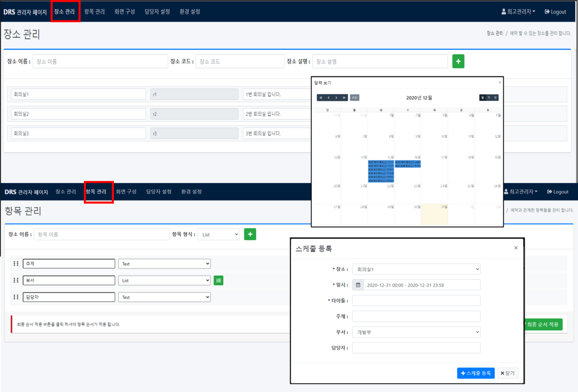This screenshot has width=578, height=392.
Task: Click the DRS 관리자 페이지 brand in the top bar
Action: [x=25, y=12]
